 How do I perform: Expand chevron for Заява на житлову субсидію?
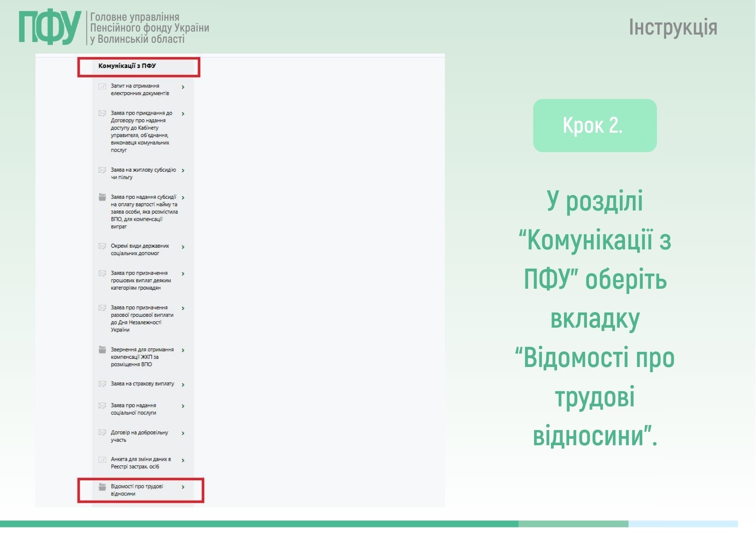point(183,171)
